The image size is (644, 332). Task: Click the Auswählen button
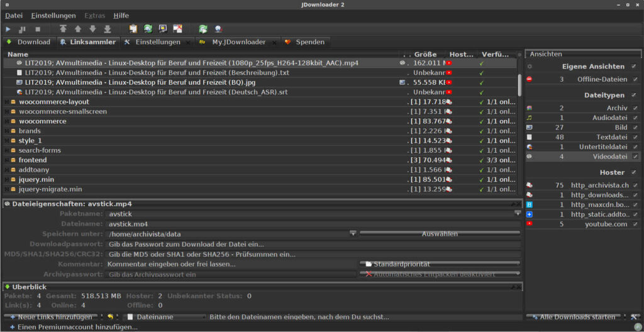pos(440,234)
